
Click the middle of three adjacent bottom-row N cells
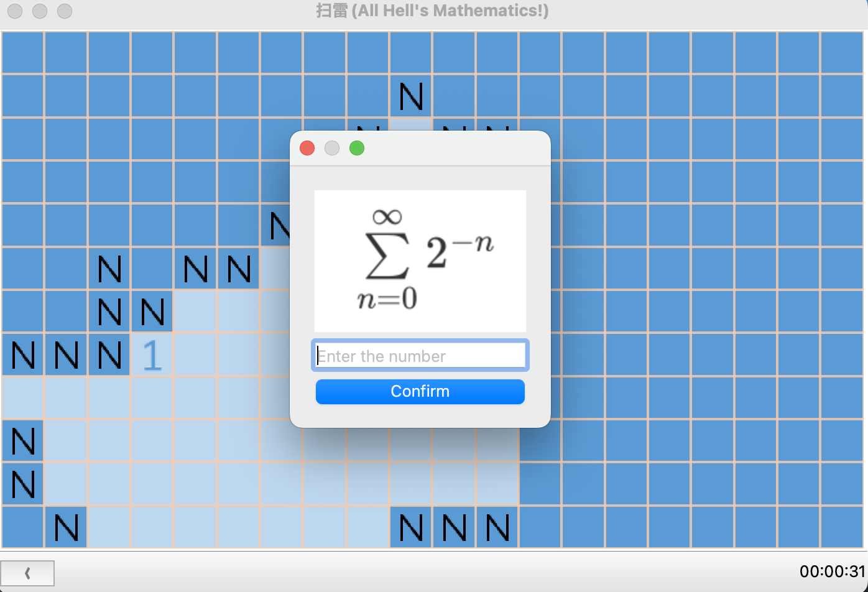coord(455,528)
